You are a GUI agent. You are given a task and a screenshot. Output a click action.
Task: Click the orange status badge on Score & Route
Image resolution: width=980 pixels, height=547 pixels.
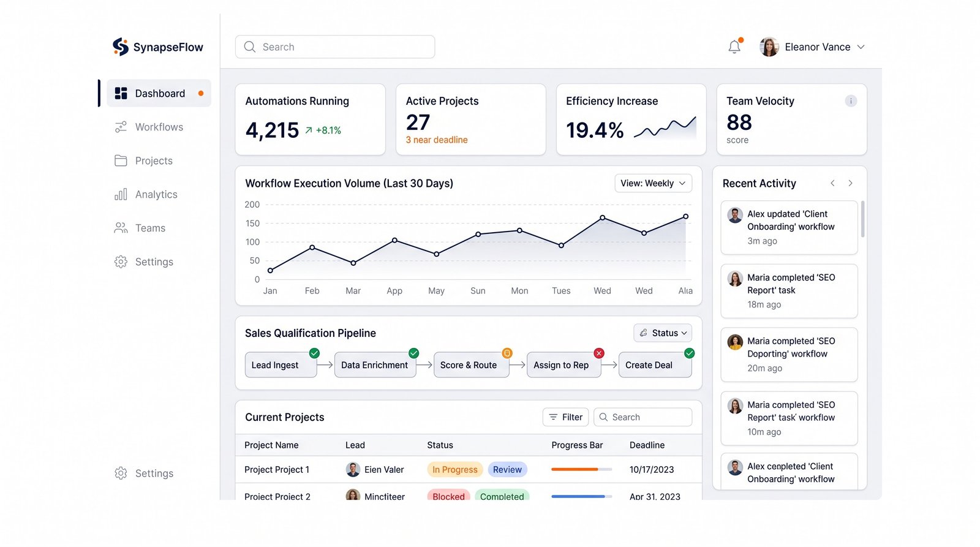coord(507,353)
